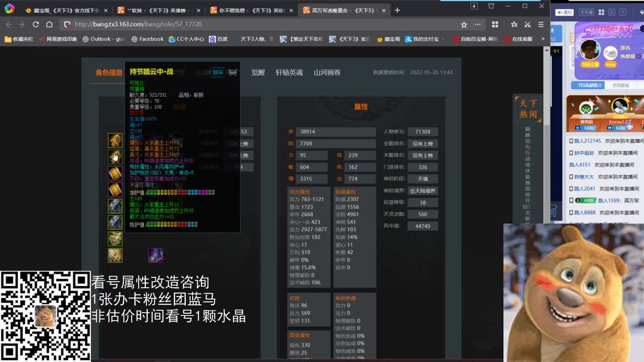Click the golden scroll equipment slot icon
The height and width of the screenshot is (362, 644).
coord(115,173)
